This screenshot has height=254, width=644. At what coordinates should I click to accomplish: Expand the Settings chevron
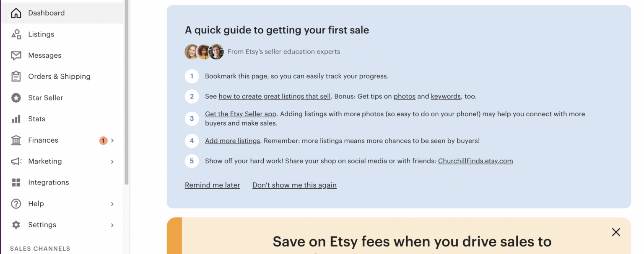coord(112,225)
